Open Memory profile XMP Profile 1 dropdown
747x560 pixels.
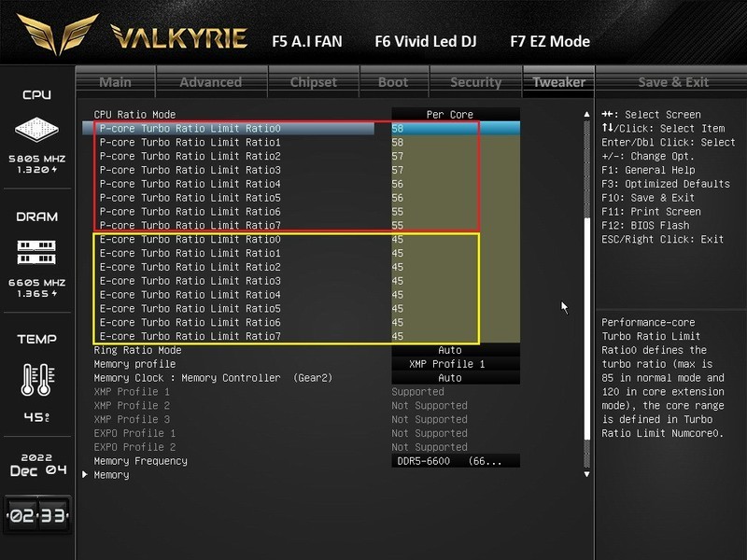pyautogui.click(x=449, y=364)
